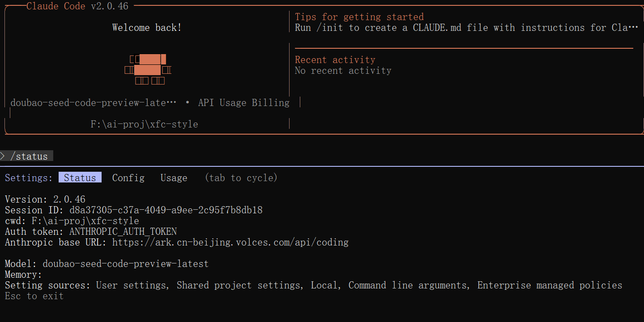
Task: Click the tab to cycle hint
Action: 241,178
